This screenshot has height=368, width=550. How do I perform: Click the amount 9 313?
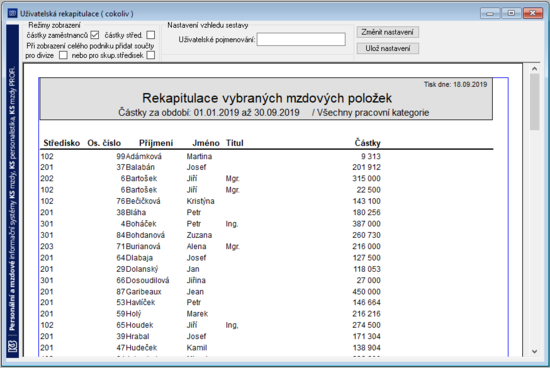click(x=371, y=156)
